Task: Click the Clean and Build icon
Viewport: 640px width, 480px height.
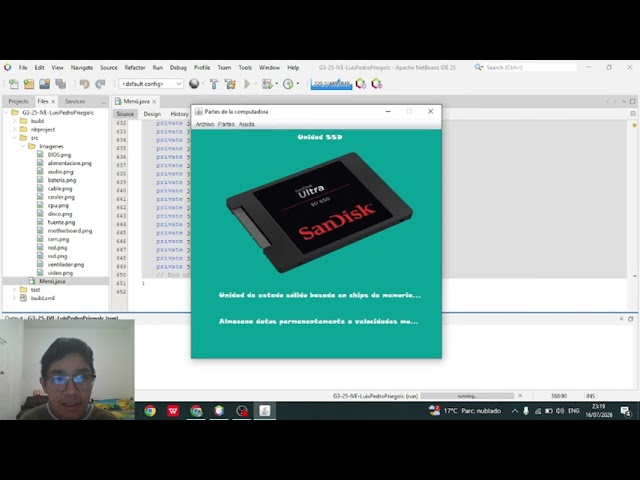Action: (230, 84)
